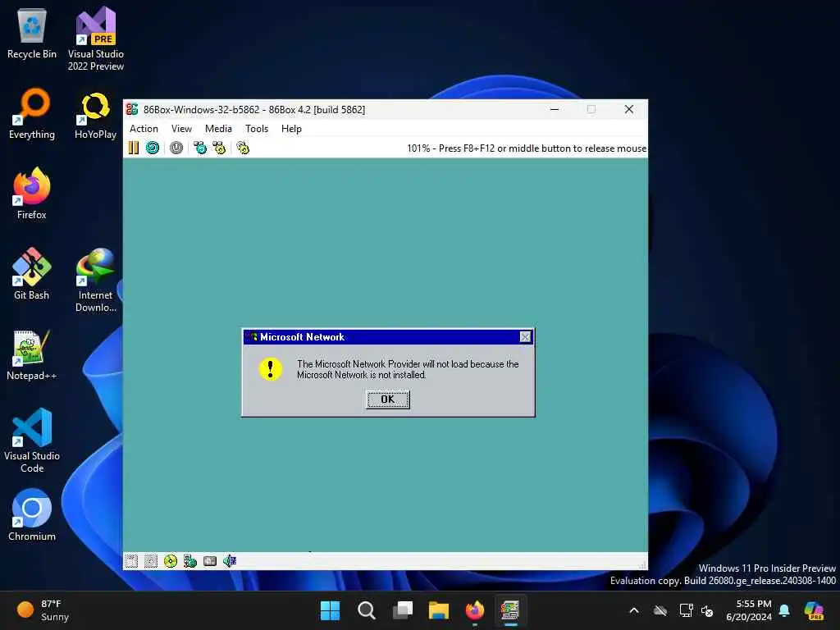Click the '101% - Press F8+F12' status text
This screenshot has height=630, width=840.
[x=527, y=148]
